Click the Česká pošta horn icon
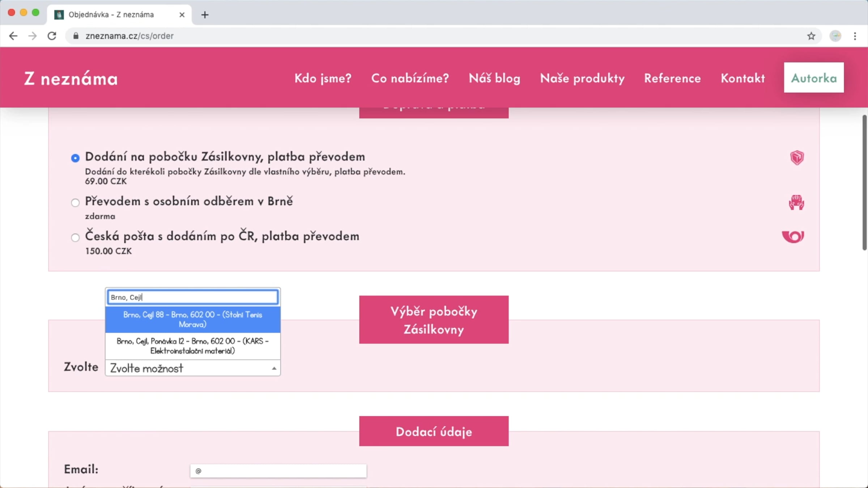Screen dimensions: 868x488 [x=793, y=237]
